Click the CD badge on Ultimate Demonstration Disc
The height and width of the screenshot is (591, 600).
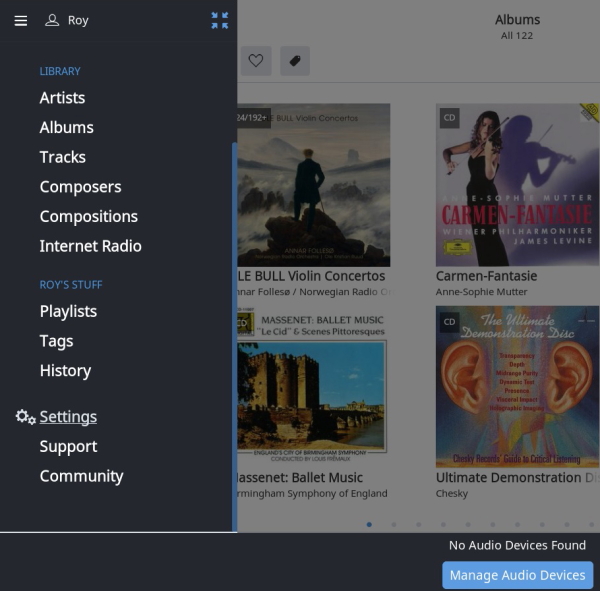449,322
